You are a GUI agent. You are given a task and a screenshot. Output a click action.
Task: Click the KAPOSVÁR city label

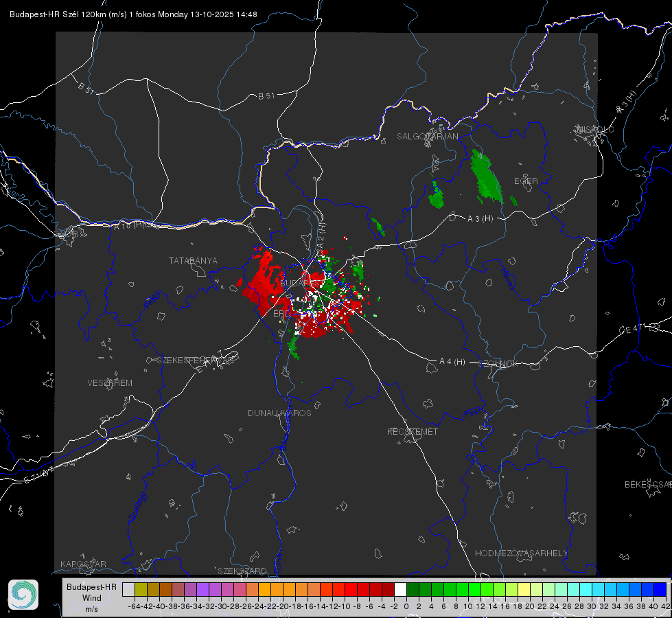tap(83, 564)
